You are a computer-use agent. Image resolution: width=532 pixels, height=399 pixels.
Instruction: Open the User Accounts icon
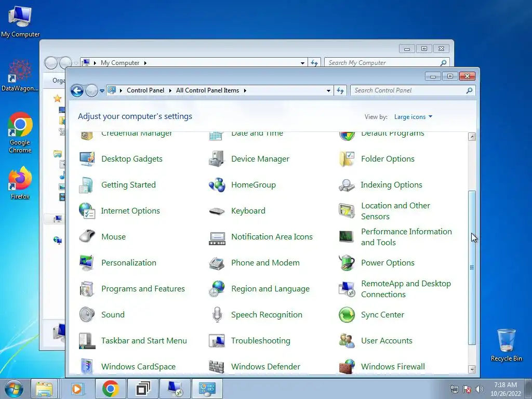tap(347, 341)
